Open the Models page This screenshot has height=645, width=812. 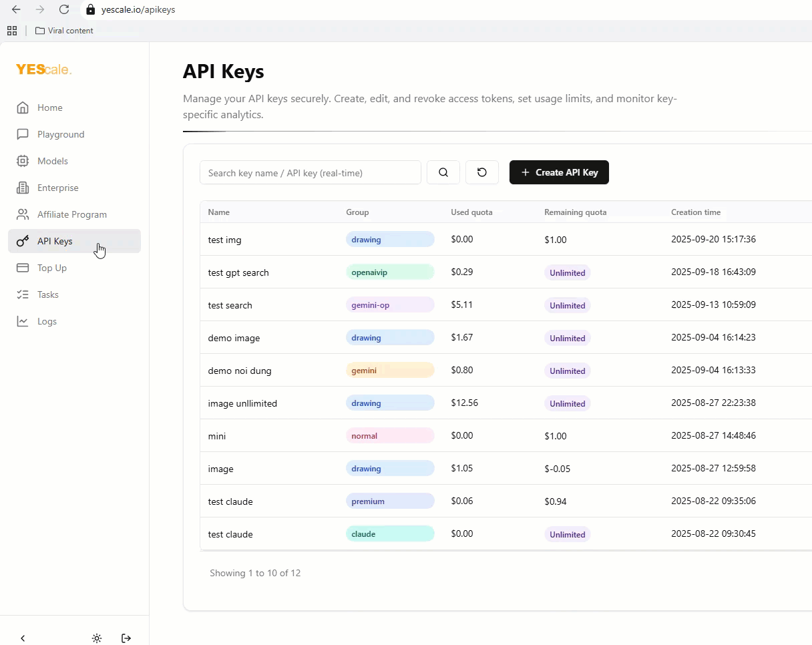click(x=52, y=161)
